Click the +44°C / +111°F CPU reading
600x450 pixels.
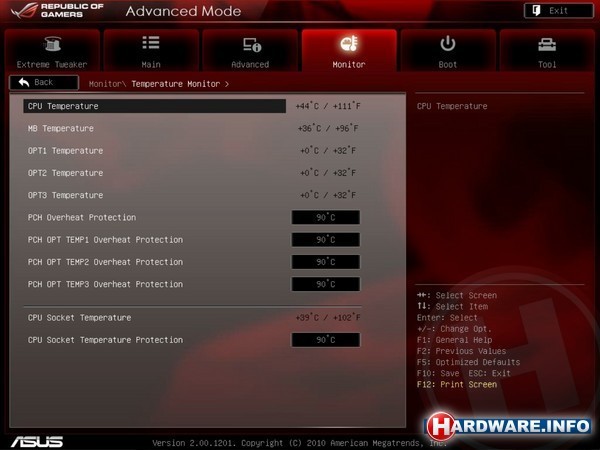coord(328,106)
